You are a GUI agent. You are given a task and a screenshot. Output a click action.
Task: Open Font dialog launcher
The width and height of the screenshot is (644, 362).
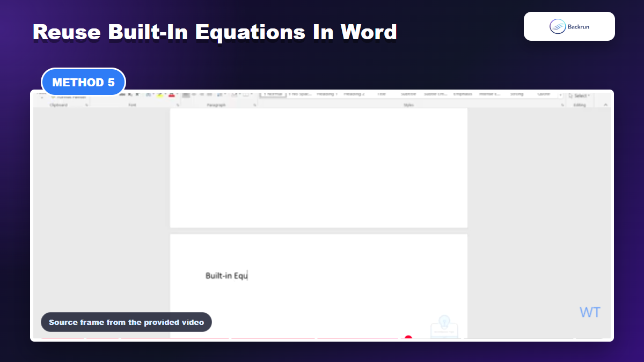(178, 105)
